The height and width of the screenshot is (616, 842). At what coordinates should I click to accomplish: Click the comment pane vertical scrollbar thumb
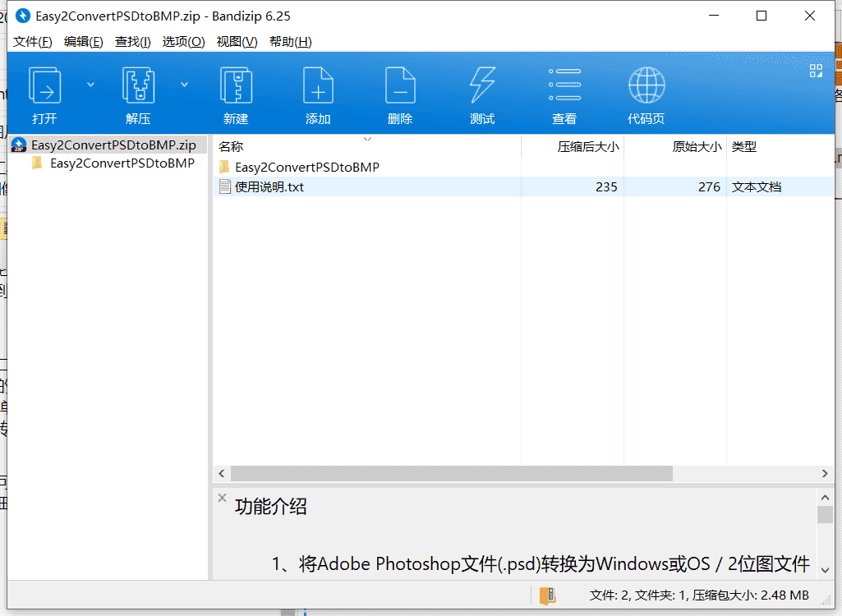[826, 514]
